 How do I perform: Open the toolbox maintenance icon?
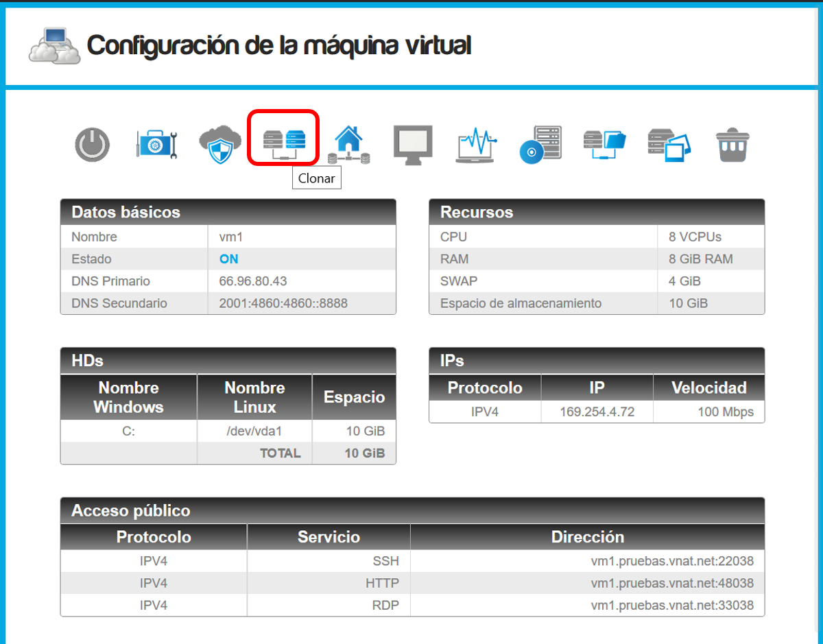156,145
